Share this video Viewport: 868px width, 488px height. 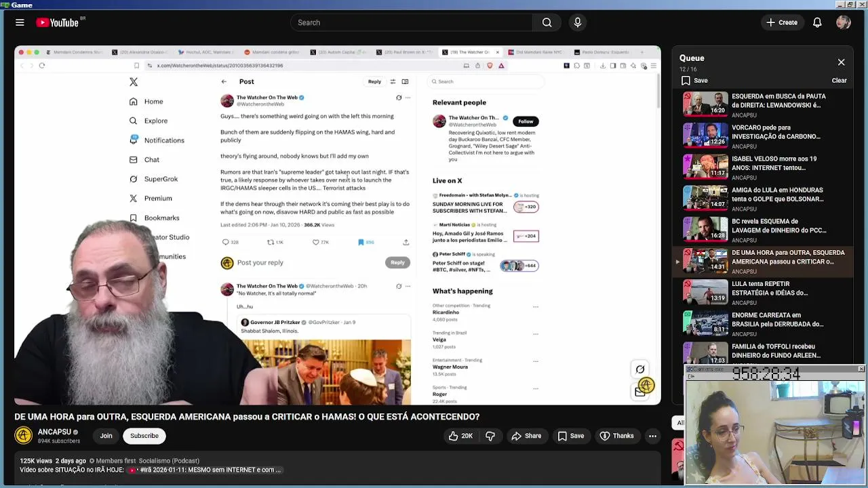point(526,436)
